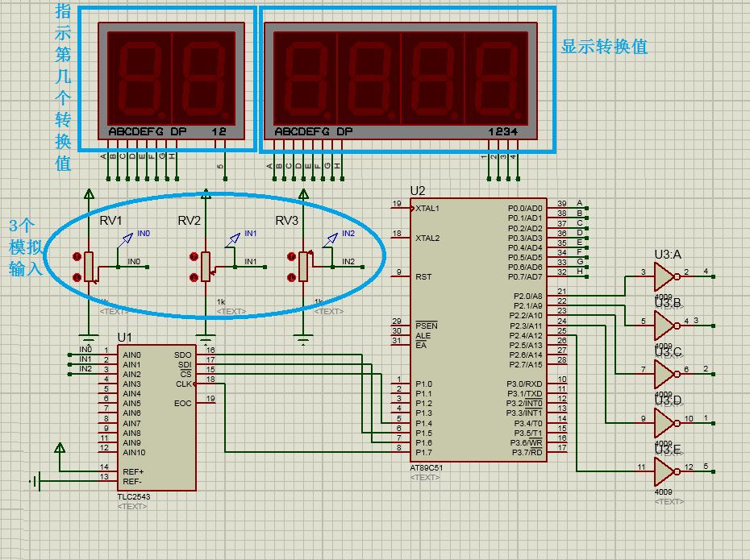
Task: Click the REF+ pin label on U1
Action: pyautogui.click(x=133, y=471)
